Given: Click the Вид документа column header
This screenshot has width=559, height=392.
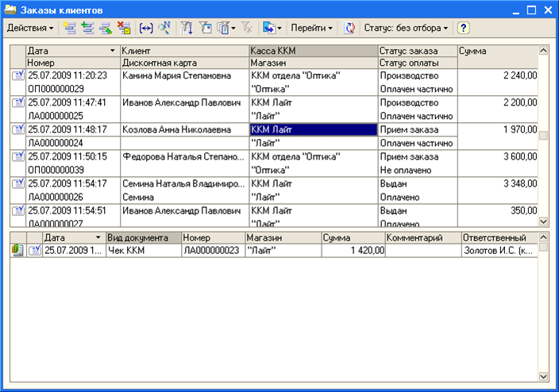Looking at the screenshot, I should click(x=143, y=238).
